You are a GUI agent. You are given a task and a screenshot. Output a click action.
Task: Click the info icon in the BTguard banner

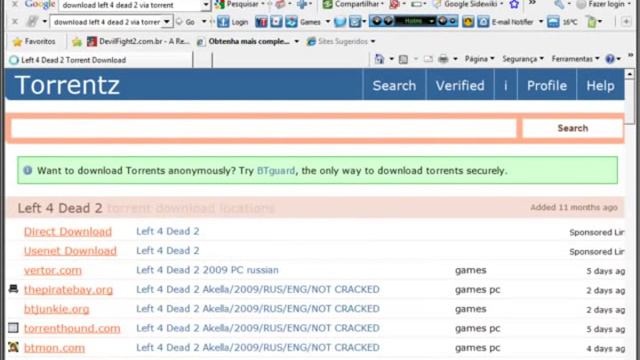pyautogui.click(x=28, y=170)
